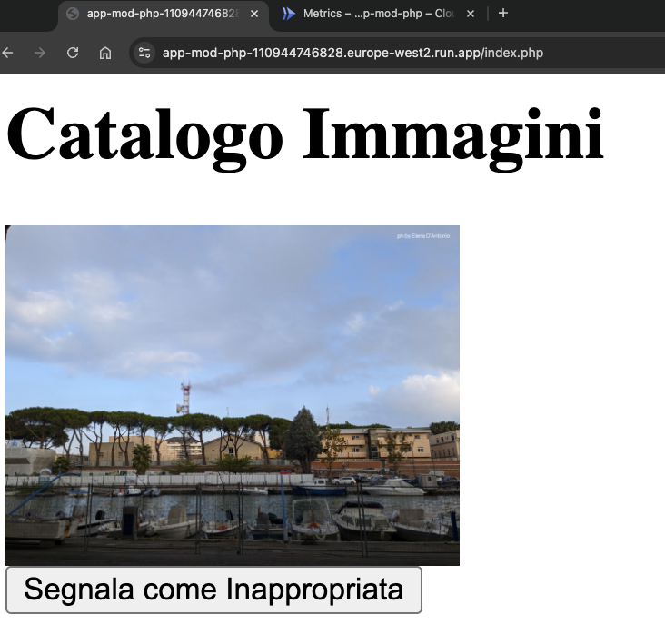
Task: Open site information icon in address bar
Action: (144, 53)
